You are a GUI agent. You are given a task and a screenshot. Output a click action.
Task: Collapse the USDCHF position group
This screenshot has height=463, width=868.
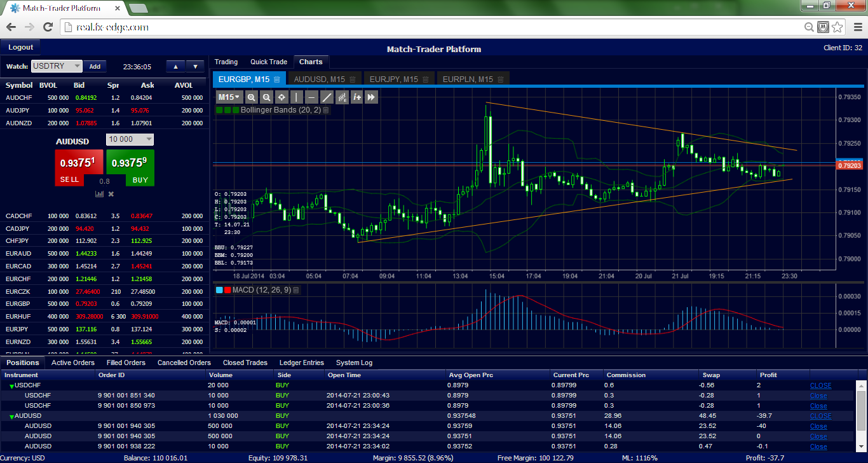(x=11, y=386)
